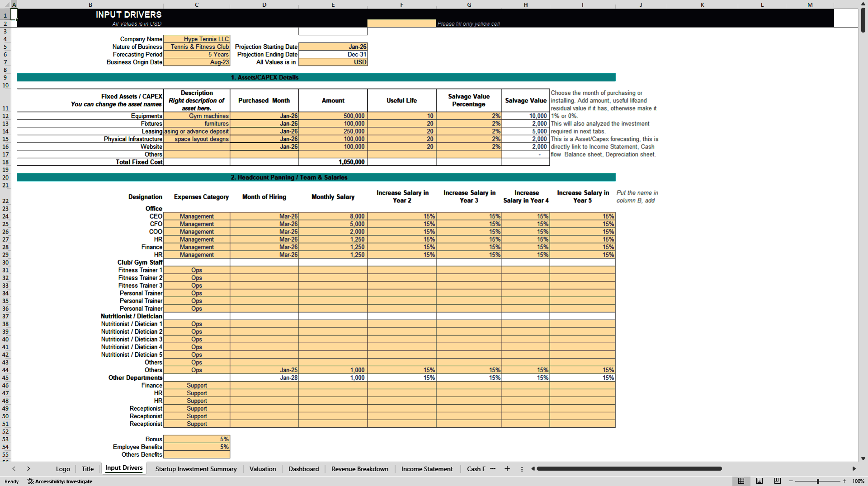Select column B header
The image size is (868, 486).
(90, 5)
